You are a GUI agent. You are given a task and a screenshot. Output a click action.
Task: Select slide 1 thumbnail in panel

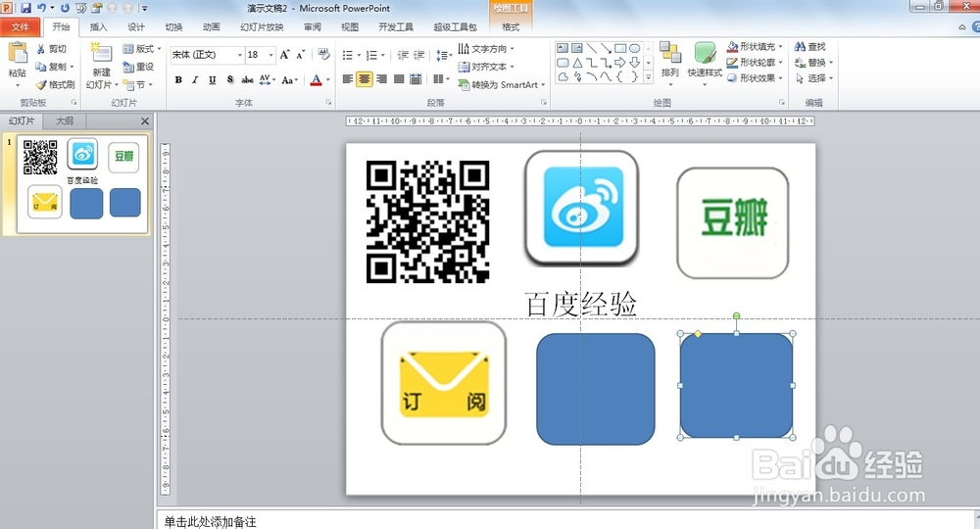[82, 184]
